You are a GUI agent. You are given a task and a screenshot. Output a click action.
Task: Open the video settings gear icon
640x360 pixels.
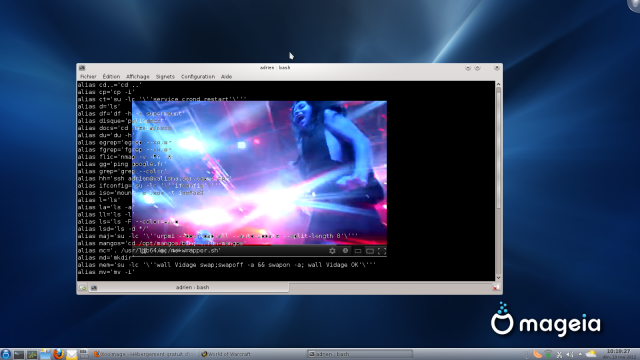point(332,251)
